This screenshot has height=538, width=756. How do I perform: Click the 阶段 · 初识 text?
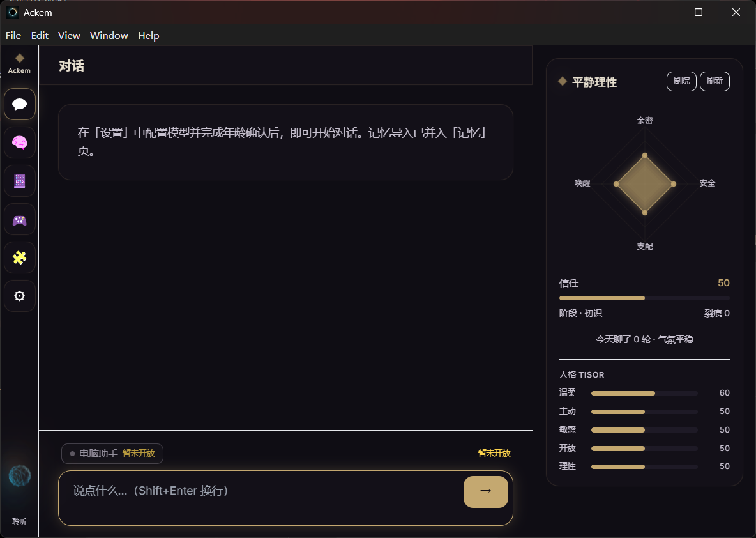tap(580, 313)
